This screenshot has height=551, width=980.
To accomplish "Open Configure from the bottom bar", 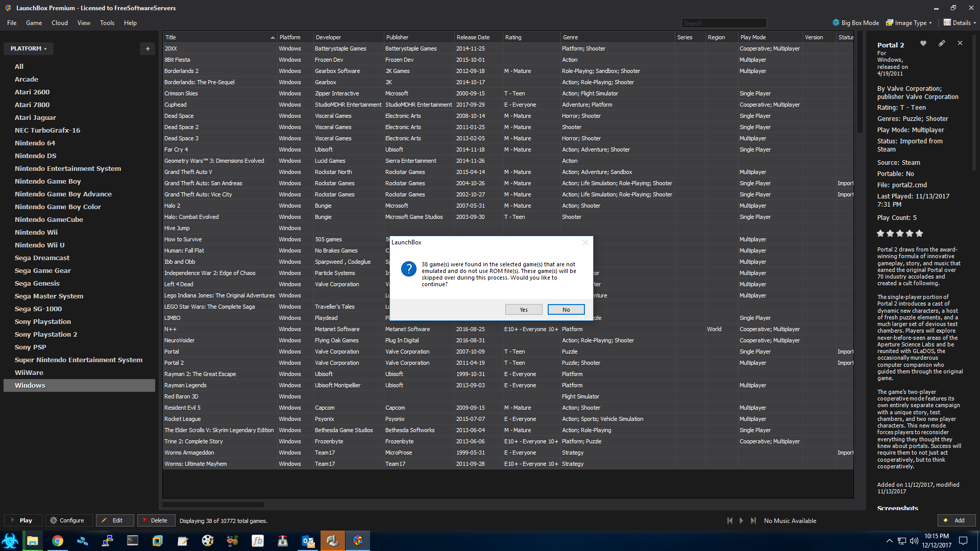I will (x=69, y=520).
